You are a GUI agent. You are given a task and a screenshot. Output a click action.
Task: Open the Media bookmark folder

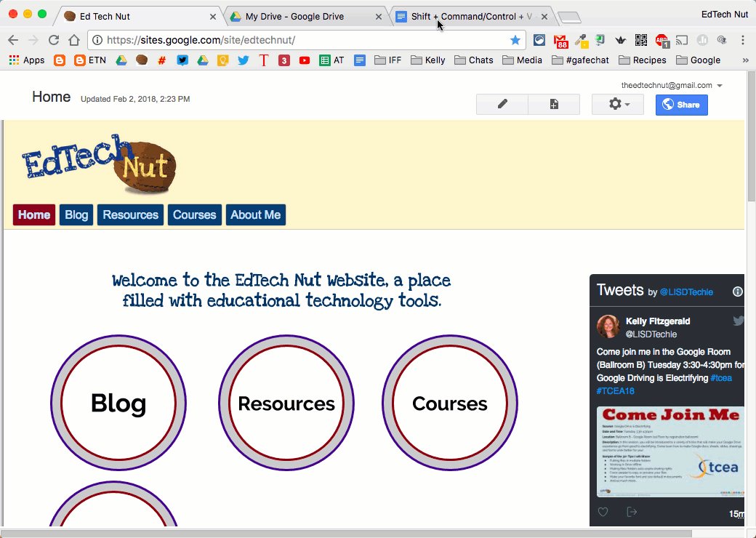(522, 60)
